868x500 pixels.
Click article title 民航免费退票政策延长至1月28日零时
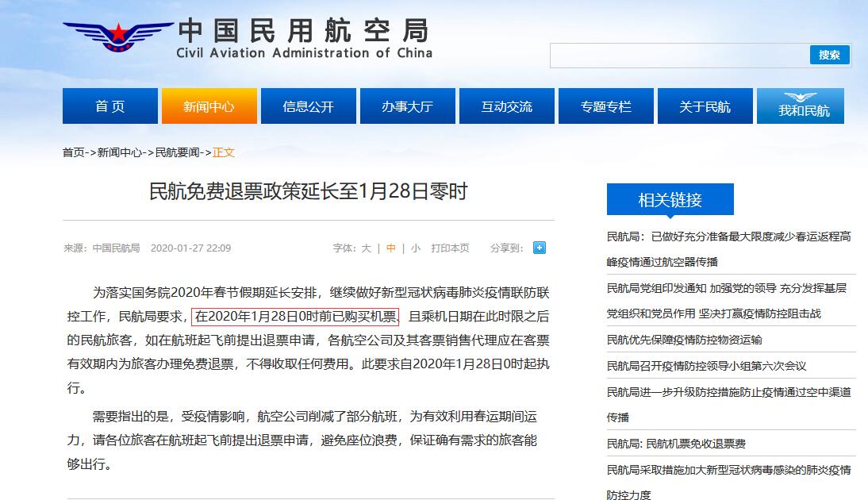pyautogui.click(x=309, y=191)
